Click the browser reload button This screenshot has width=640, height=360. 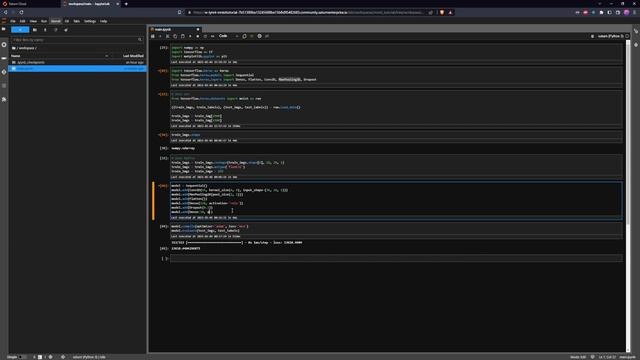pos(22,12)
